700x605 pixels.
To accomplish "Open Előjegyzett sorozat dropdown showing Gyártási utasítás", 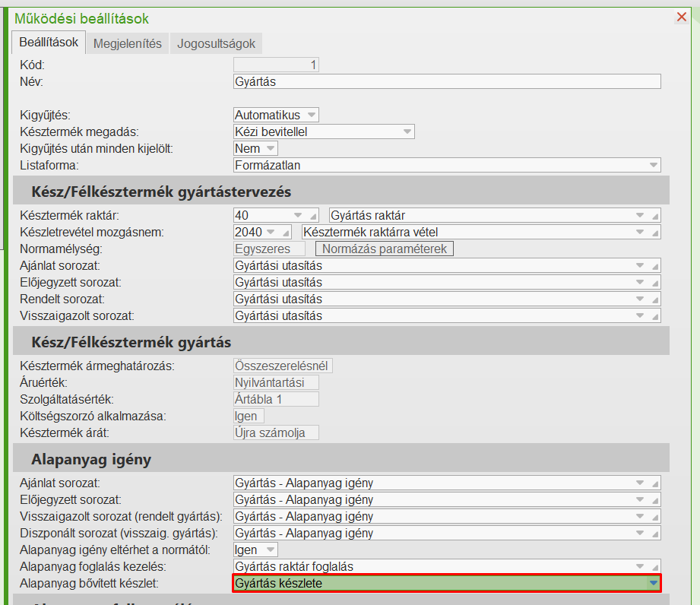I will click(640, 282).
